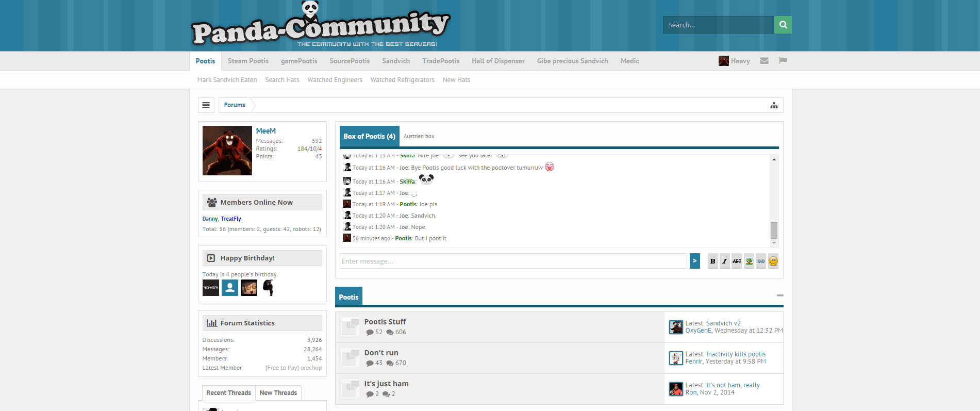Viewport: 980px width, 411px height.
Task: Send the shoutbox message with arrow button
Action: click(694, 261)
